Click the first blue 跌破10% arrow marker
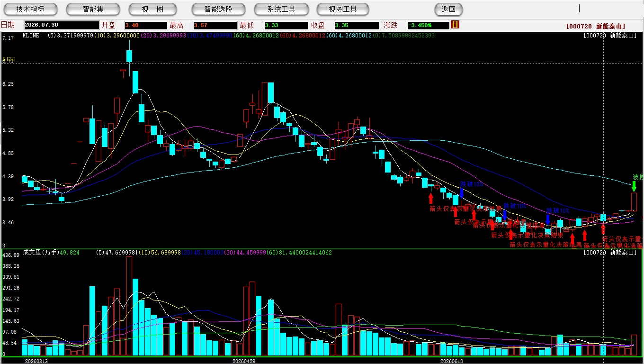644x364 pixels. 462,193
